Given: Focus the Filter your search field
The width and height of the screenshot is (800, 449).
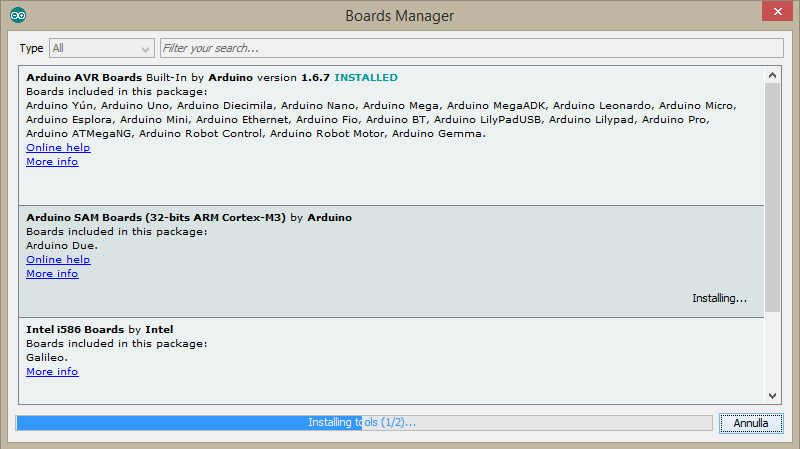Looking at the screenshot, I should (x=471, y=48).
